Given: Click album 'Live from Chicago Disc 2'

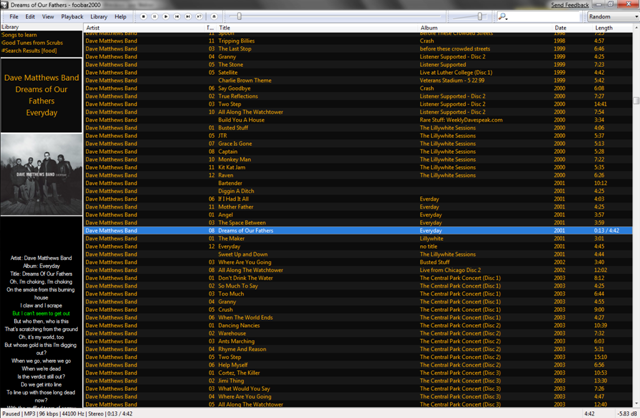Looking at the screenshot, I should 450,270.
